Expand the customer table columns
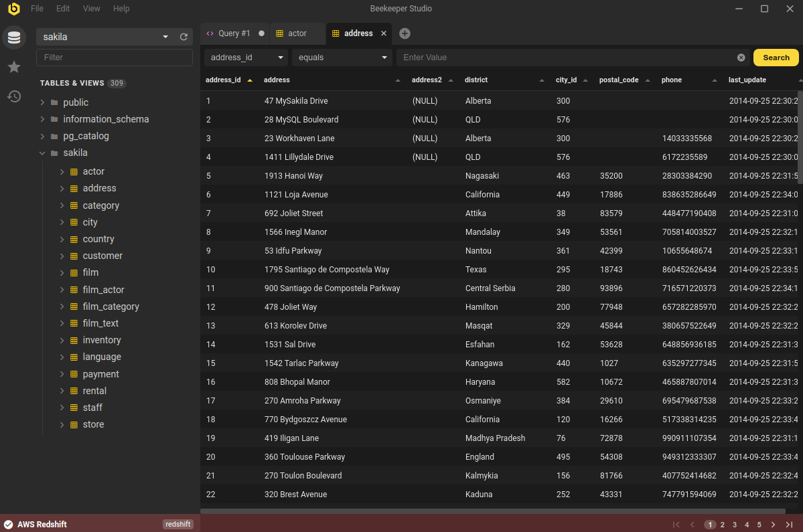 pyautogui.click(x=62, y=256)
